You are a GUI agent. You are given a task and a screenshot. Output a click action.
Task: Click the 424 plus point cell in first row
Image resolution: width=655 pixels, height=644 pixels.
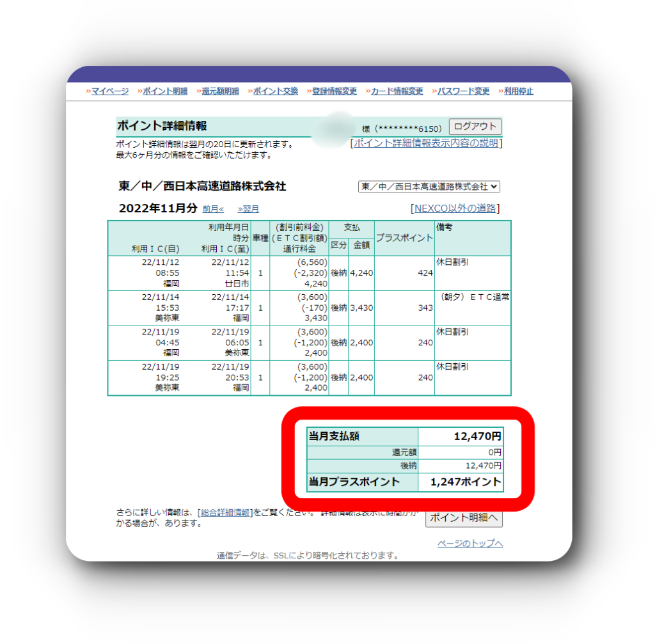[x=404, y=273]
